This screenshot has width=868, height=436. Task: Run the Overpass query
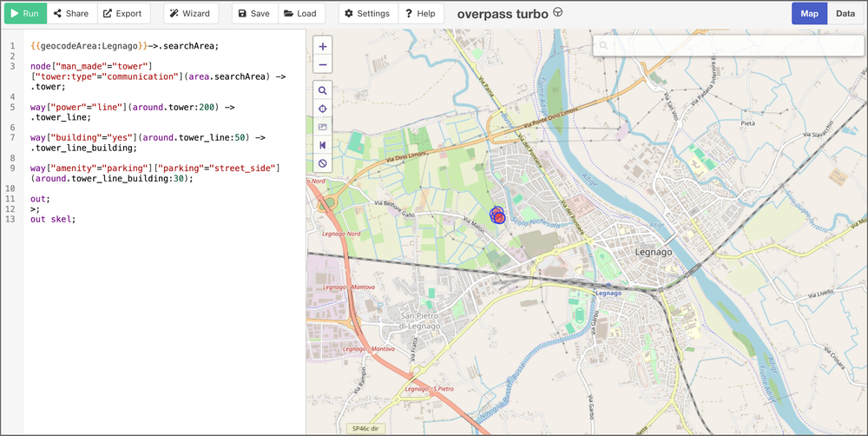[x=23, y=13]
